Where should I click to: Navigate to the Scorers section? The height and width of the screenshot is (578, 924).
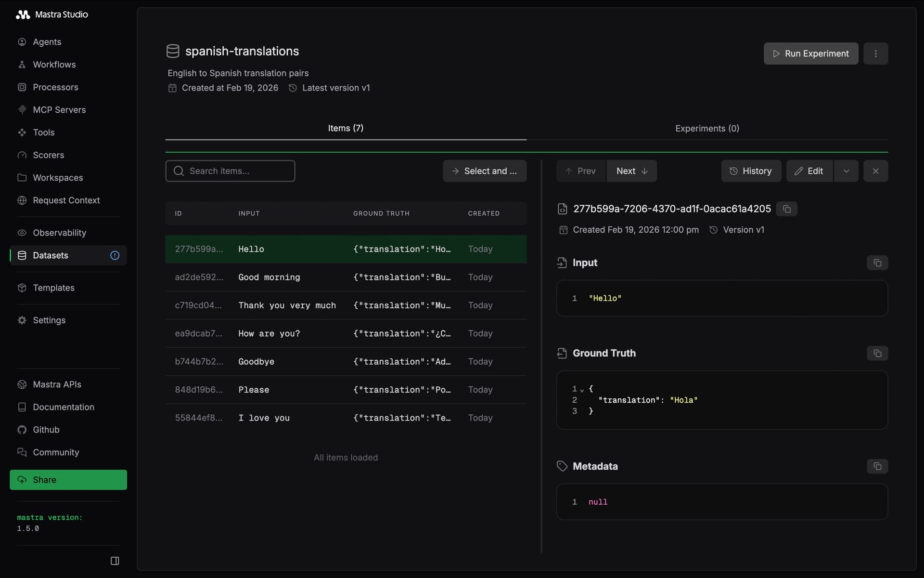[x=48, y=155]
